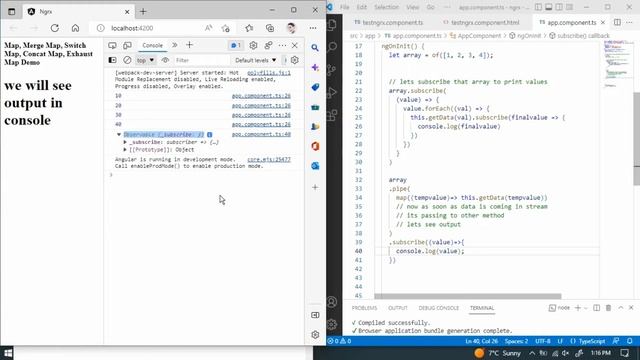Open the Default levels dropdown
Image resolution: width=640 pixels, height=360 pixels.
(256, 60)
